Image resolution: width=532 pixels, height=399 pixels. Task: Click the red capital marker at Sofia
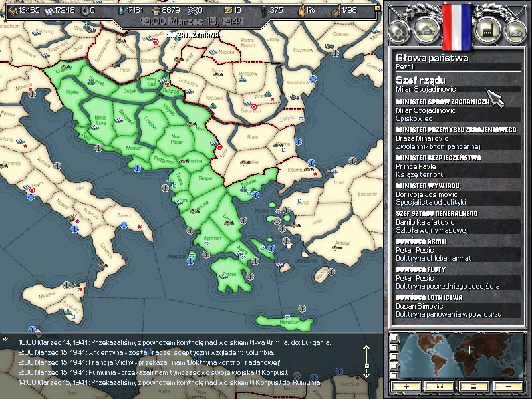point(219,147)
